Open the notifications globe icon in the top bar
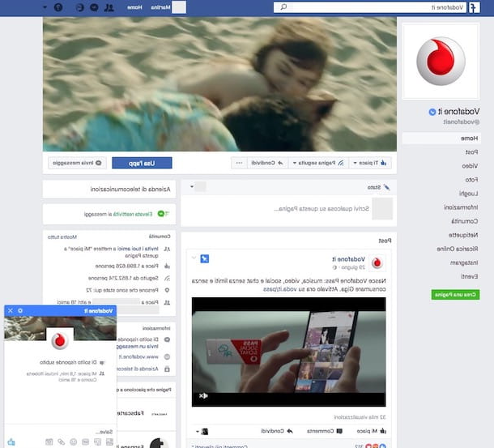The image size is (494, 448). (x=80, y=7)
